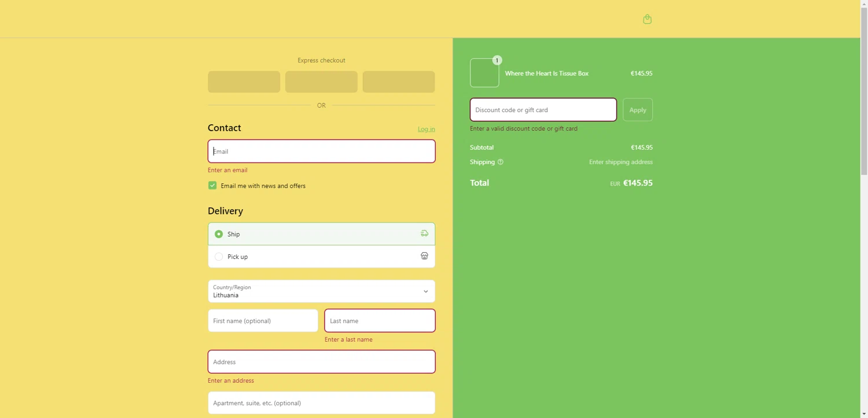Click the page vertical scrollbar thumb
The height and width of the screenshot is (418, 868).
pos(864,91)
